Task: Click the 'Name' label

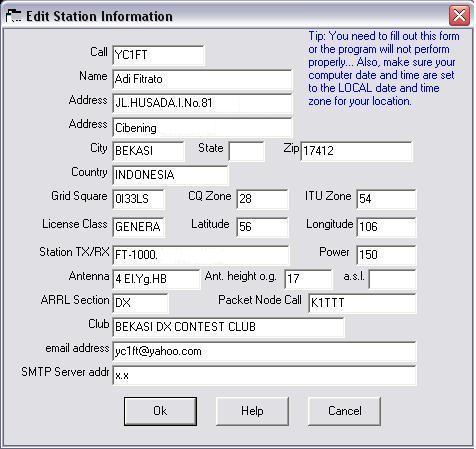Action: pyautogui.click(x=93, y=76)
